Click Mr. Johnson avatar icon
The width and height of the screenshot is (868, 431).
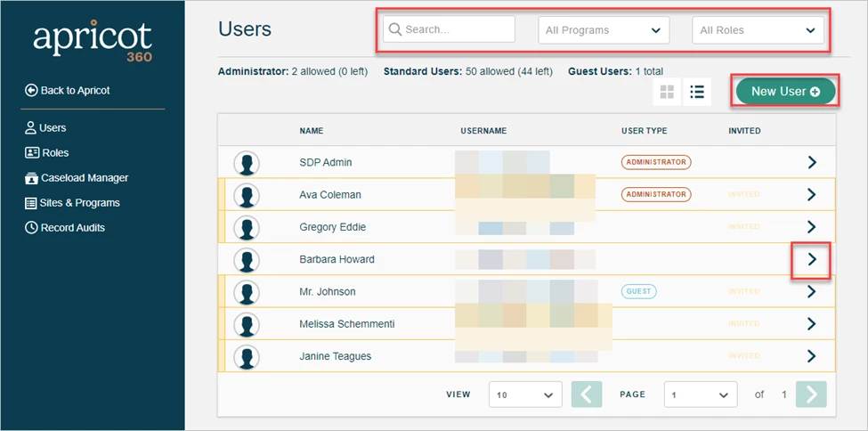[x=247, y=292]
